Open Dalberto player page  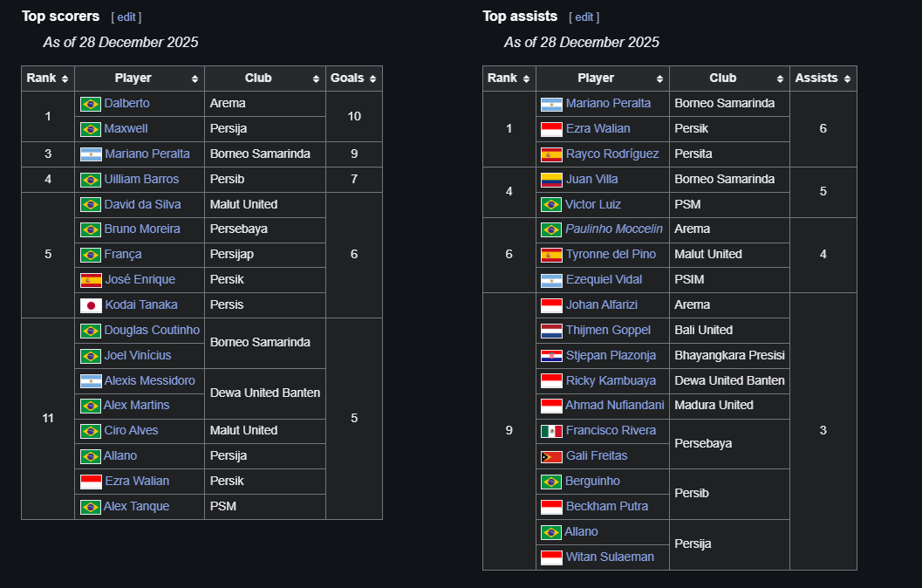point(127,103)
